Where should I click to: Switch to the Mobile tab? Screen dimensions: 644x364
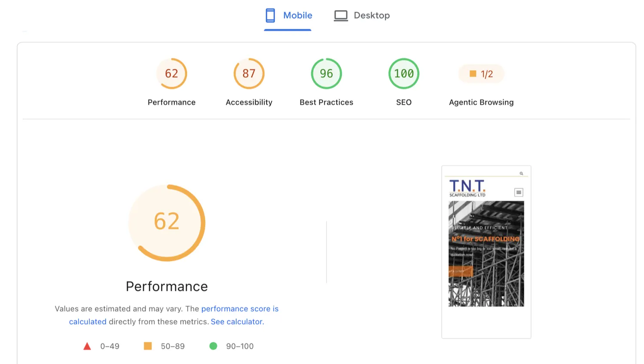288,15
